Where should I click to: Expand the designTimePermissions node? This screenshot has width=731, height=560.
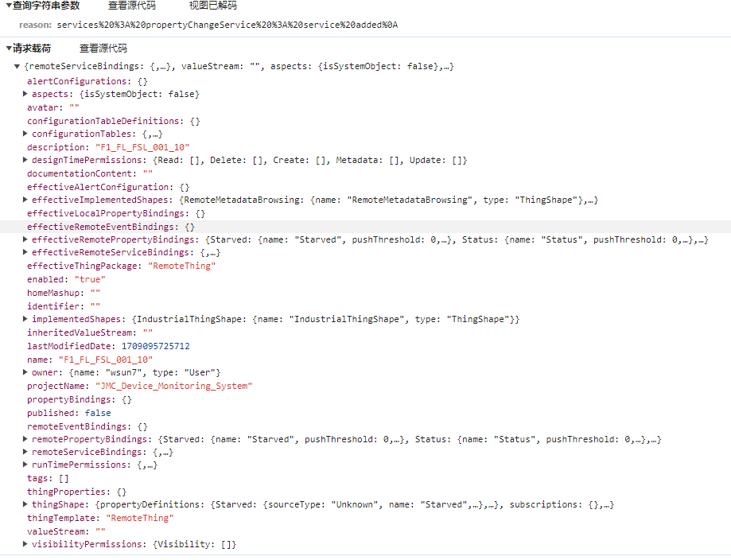point(25,160)
